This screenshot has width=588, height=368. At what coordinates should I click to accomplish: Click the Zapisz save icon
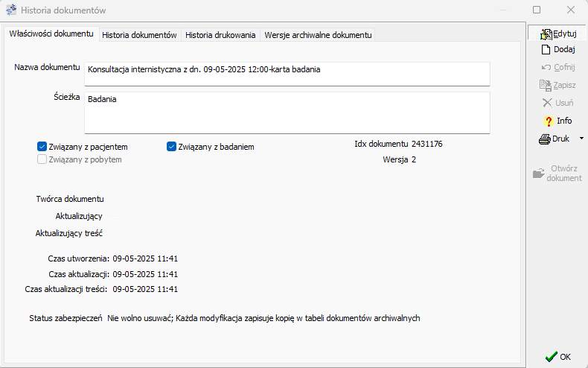click(x=546, y=85)
